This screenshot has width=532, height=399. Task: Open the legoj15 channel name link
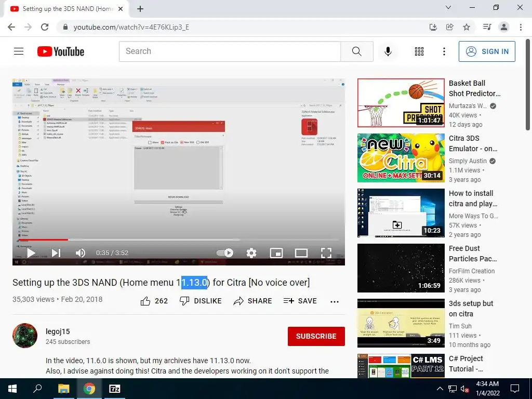pos(58,331)
